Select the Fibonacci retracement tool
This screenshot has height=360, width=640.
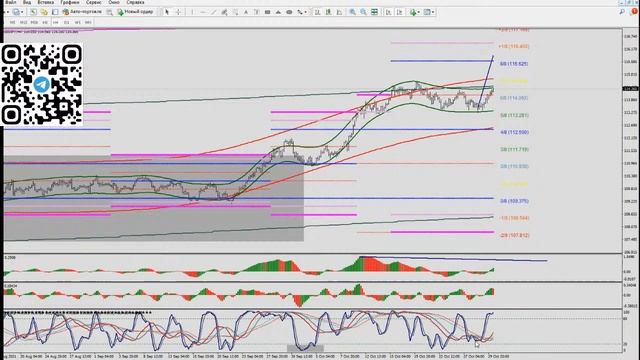236,12
